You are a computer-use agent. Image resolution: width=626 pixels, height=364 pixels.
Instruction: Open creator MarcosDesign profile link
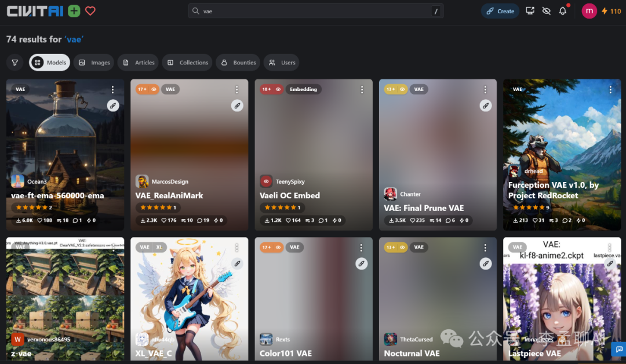coord(170,181)
